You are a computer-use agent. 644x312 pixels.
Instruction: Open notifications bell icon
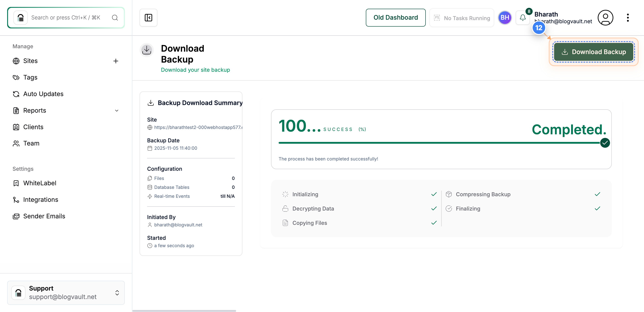pyautogui.click(x=523, y=17)
